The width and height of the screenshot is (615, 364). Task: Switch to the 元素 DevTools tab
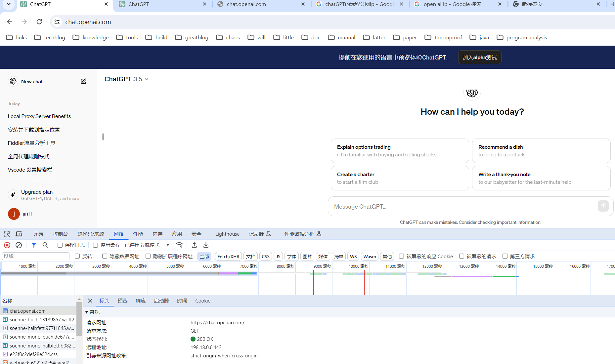pos(38,234)
